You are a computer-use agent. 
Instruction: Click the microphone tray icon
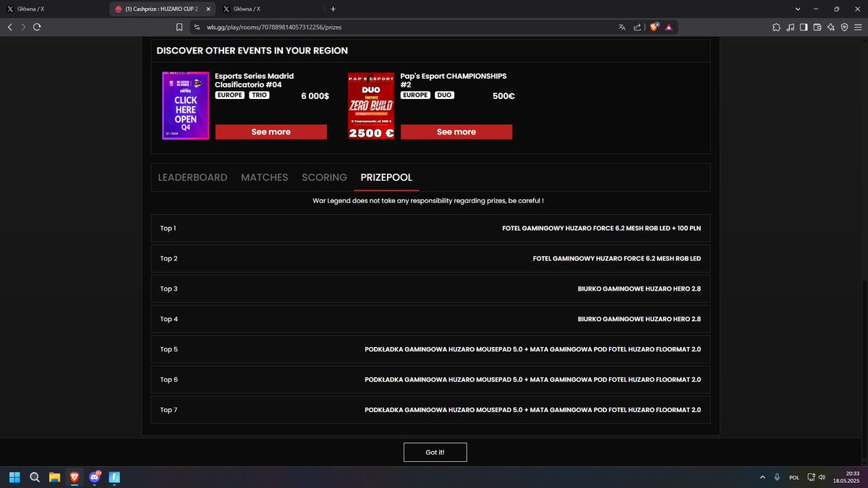(777, 477)
